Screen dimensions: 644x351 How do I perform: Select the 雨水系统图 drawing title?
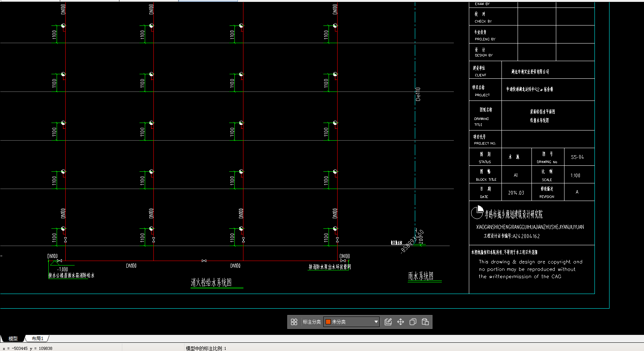point(421,276)
